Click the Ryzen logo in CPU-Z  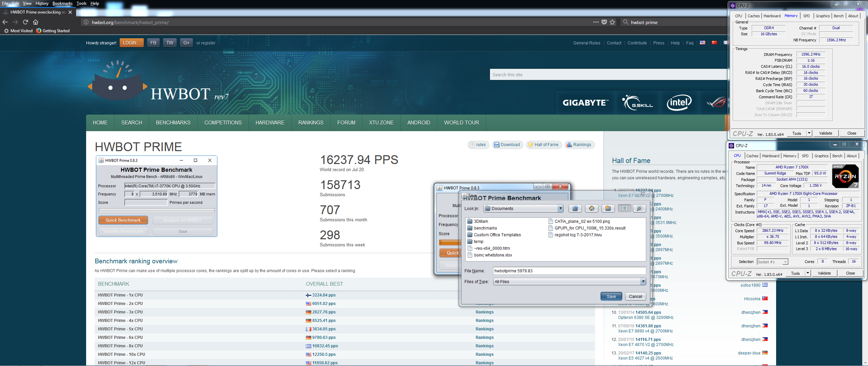tap(845, 176)
